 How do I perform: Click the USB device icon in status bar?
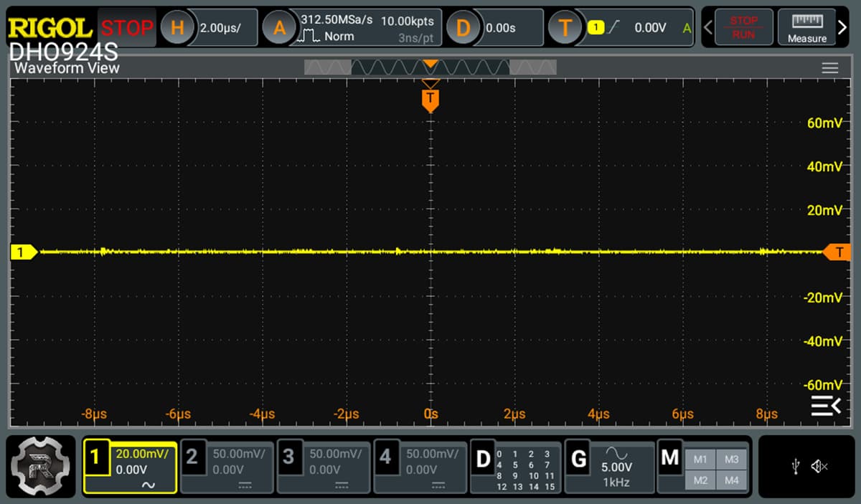point(798,465)
